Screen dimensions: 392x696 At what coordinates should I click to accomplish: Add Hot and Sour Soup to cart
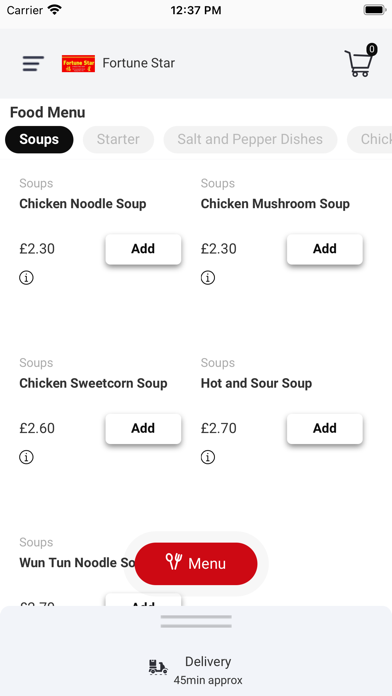325,428
